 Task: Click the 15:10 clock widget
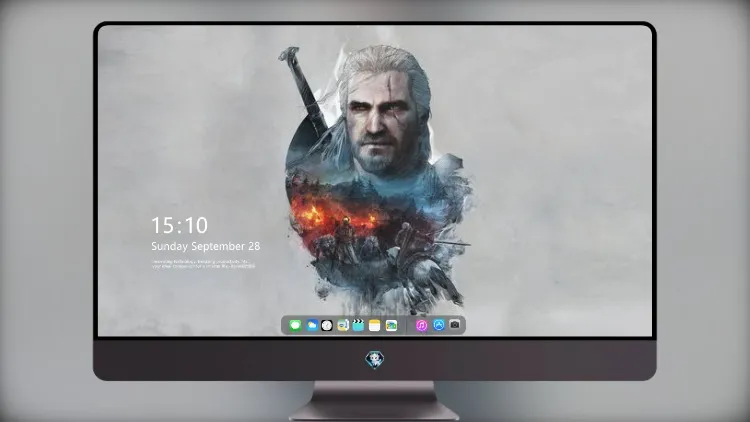click(179, 225)
